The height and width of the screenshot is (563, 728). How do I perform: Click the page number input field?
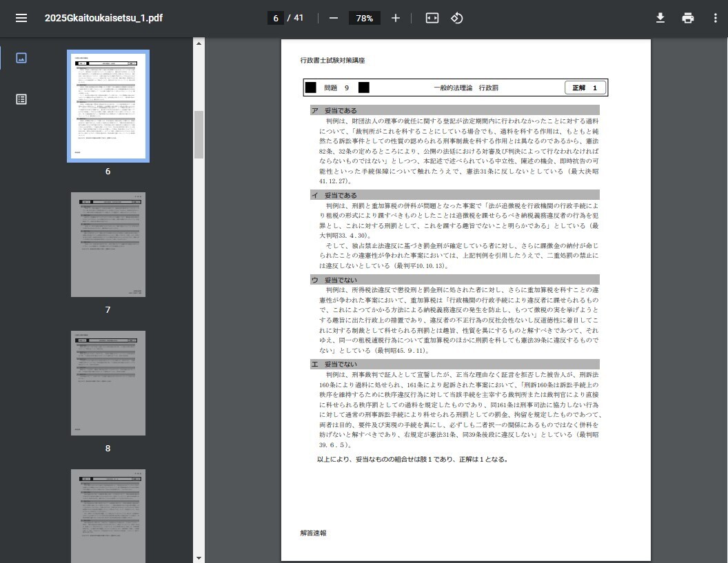pyautogui.click(x=276, y=18)
